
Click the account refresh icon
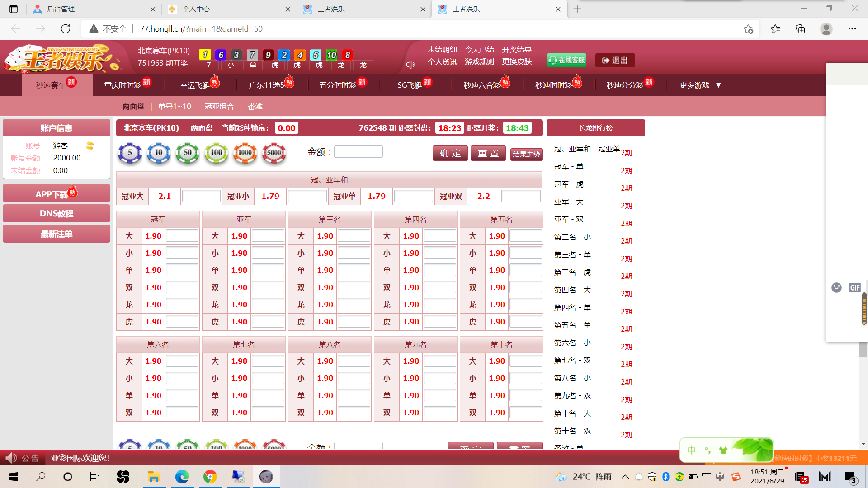click(x=90, y=145)
